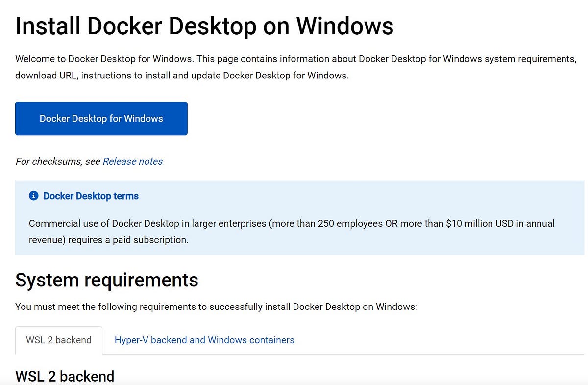This screenshot has height=385, width=588.
Task: Click the Install Docker Desktop on Windows heading
Action: point(204,26)
